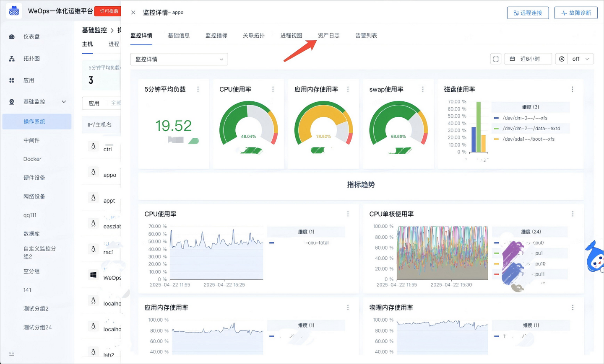The width and height of the screenshot is (604, 364).
Task: Click the 许可提醒 badge in the header
Action: coord(107,12)
